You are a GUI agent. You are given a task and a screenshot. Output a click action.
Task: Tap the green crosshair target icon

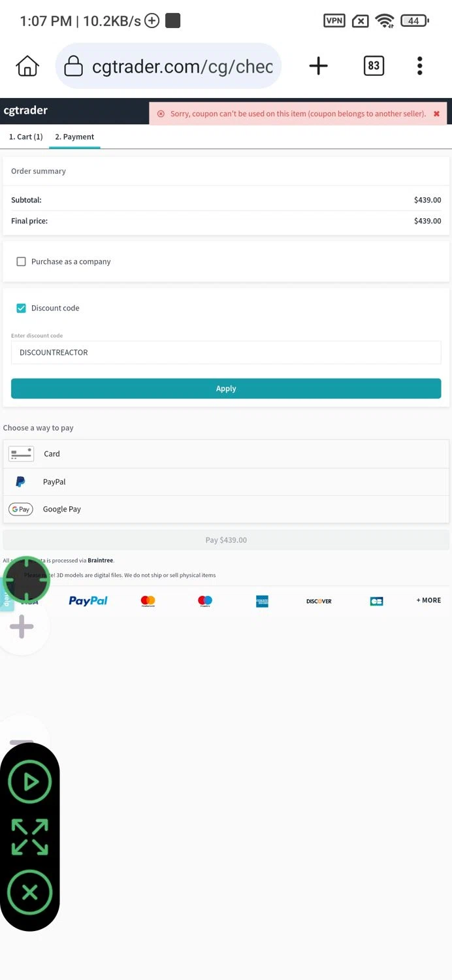coord(27,580)
